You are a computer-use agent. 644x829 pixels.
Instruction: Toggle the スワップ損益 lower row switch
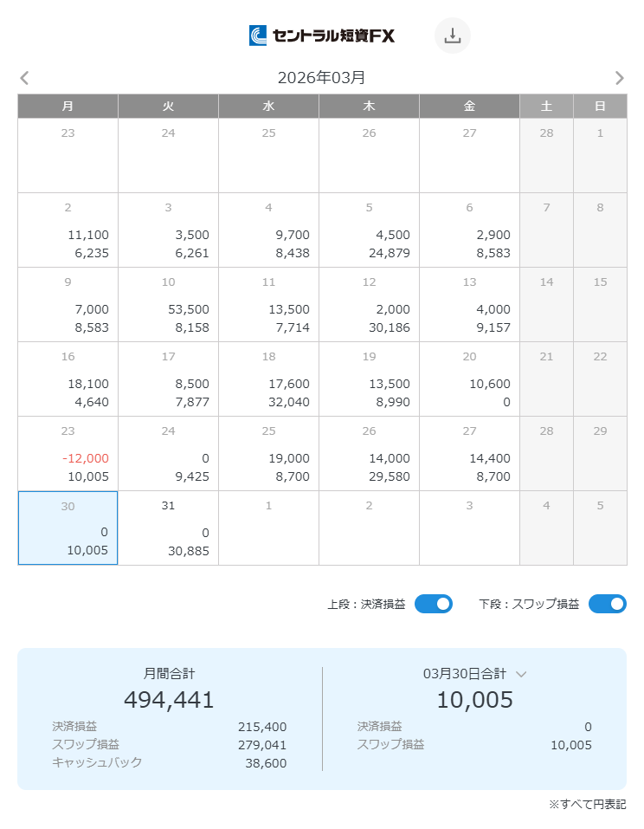click(607, 604)
